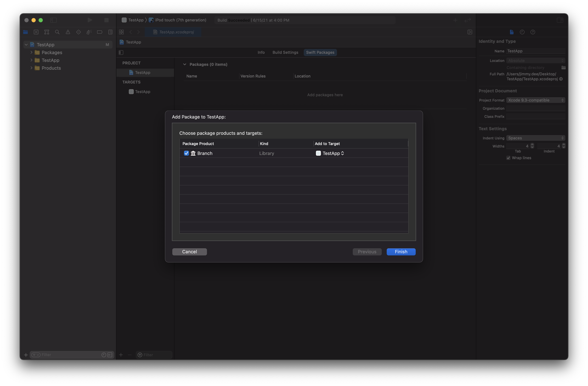This screenshot has width=588, height=386.
Task: Click the Run play button
Action: click(90, 20)
